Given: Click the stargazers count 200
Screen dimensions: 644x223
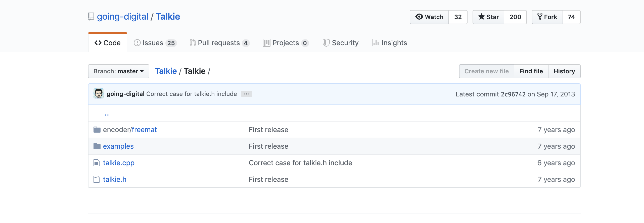Looking at the screenshot, I should (515, 17).
